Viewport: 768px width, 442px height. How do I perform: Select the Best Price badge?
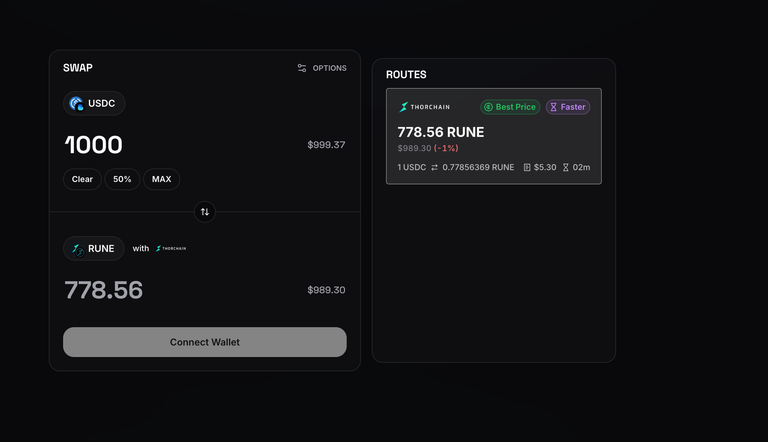pyautogui.click(x=510, y=107)
